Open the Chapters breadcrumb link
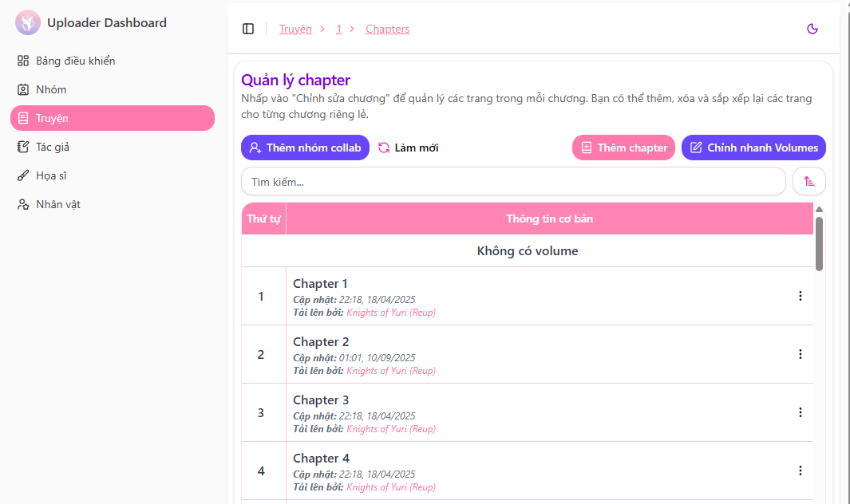The image size is (850, 504). click(387, 29)
